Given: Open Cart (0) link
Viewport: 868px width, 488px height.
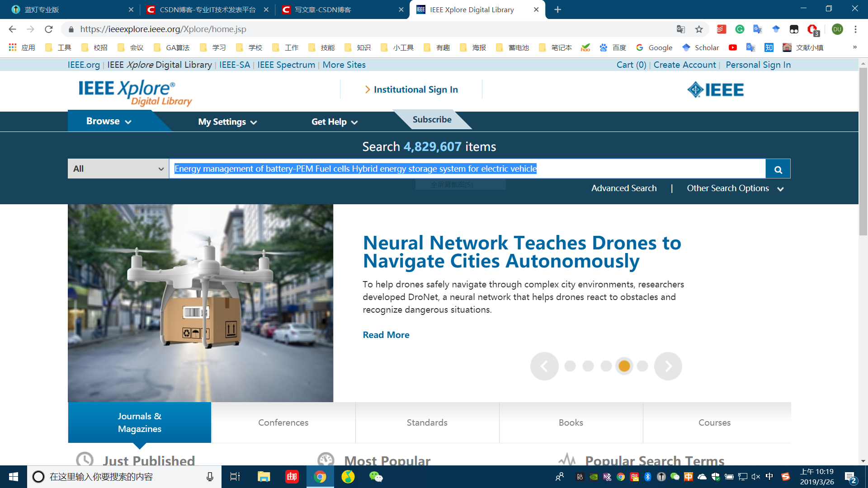Looking at the screenshot, I should (631, 65).
